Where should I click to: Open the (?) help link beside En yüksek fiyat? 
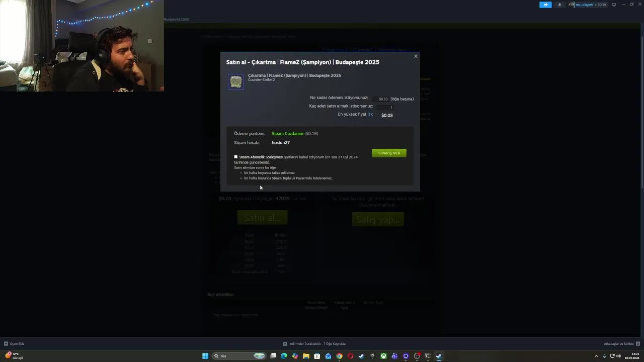coord(370,114)
